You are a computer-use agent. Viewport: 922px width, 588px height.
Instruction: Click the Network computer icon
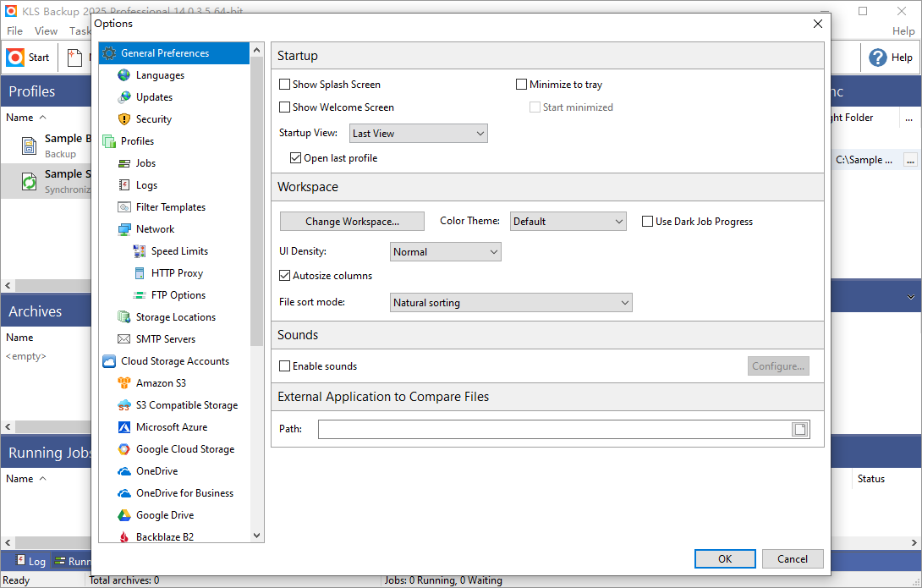(x=124, y=229)
